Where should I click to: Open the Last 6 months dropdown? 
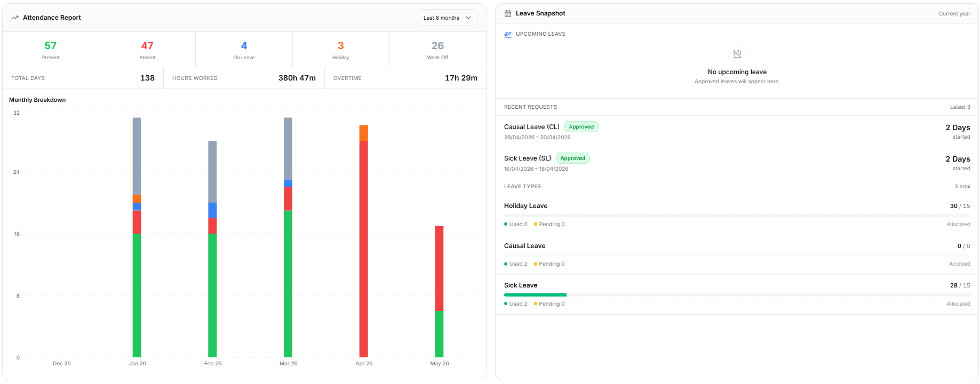click(447, 18)
